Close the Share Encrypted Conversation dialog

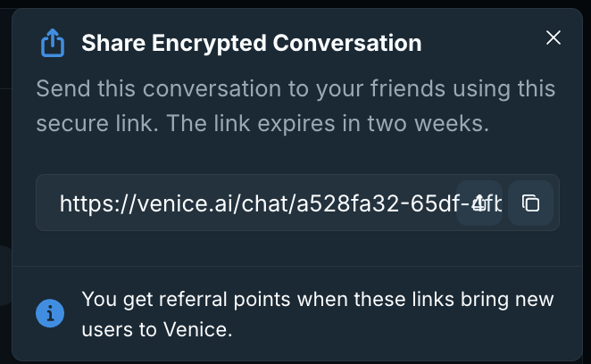554,37
